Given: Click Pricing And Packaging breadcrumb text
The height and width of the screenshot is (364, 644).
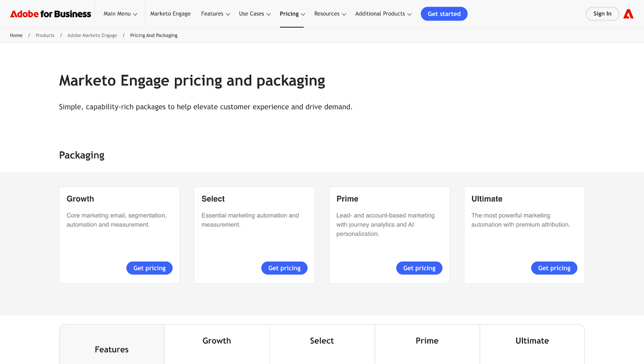Looking at the screenshot, I should point(154,35).
